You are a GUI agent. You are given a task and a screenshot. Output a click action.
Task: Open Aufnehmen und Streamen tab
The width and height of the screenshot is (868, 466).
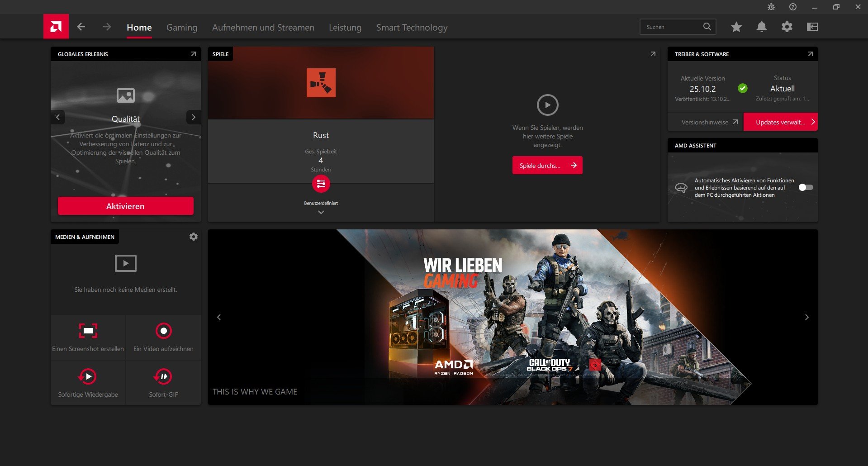click(263, 28)
